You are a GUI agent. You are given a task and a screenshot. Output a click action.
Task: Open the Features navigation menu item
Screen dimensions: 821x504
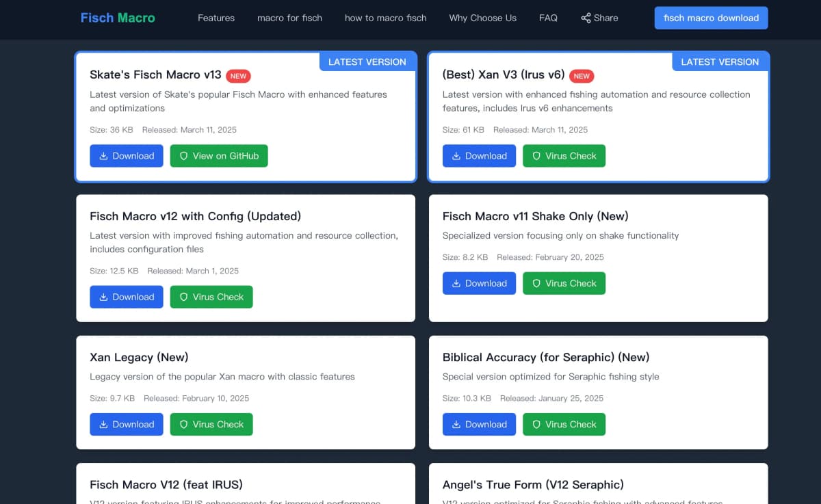coord(216,18)
